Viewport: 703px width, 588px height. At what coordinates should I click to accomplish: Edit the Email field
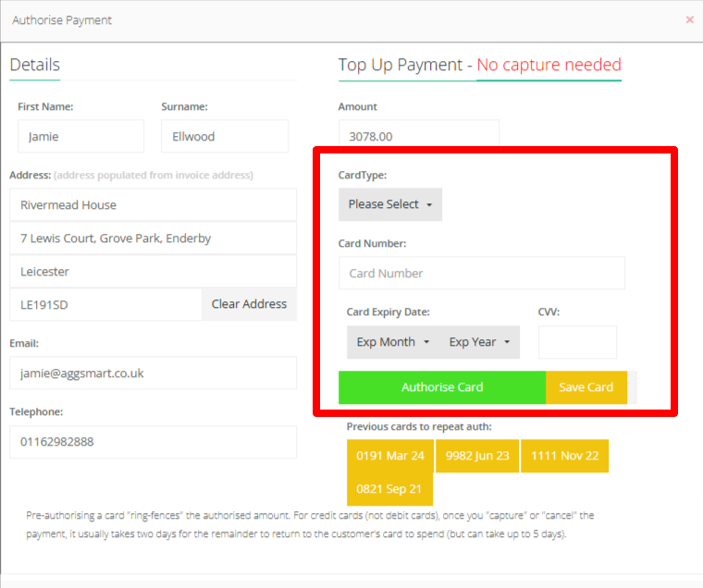tap(153, 373)
